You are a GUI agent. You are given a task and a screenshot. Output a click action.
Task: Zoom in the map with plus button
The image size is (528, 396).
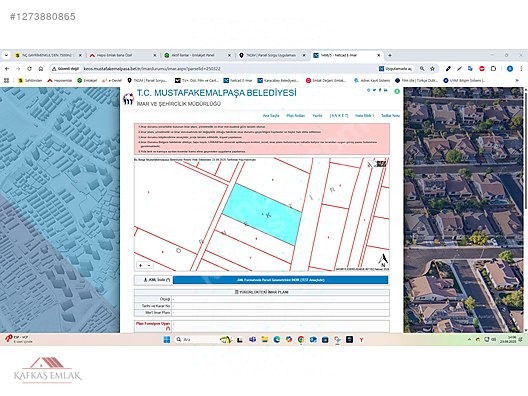[141, 265]
